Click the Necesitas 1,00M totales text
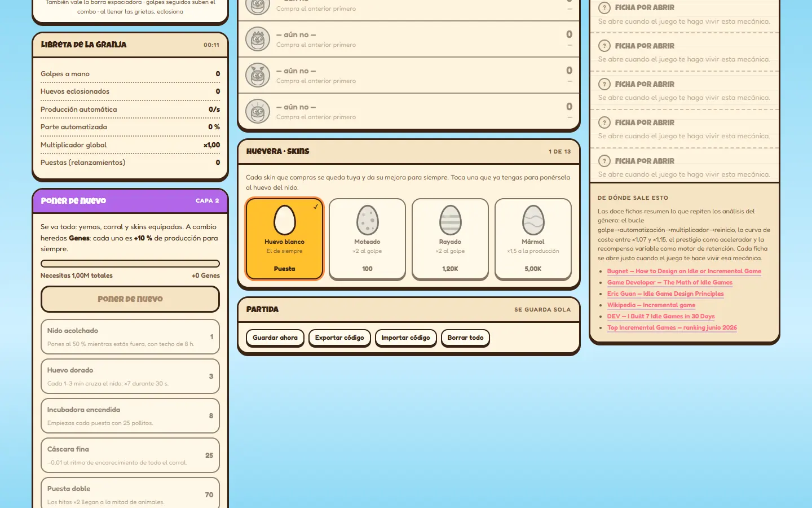The image size is (812, 508). tap(77, 275)
